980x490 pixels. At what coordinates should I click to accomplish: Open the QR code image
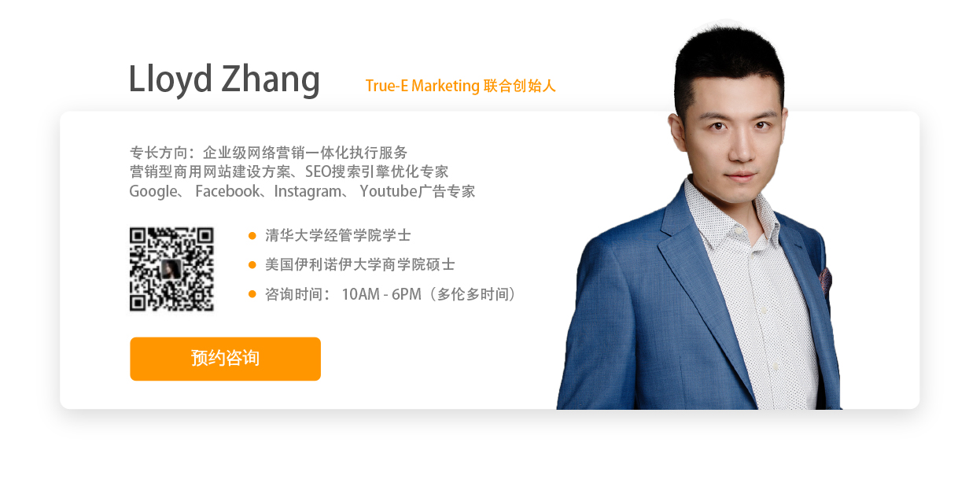171,269
